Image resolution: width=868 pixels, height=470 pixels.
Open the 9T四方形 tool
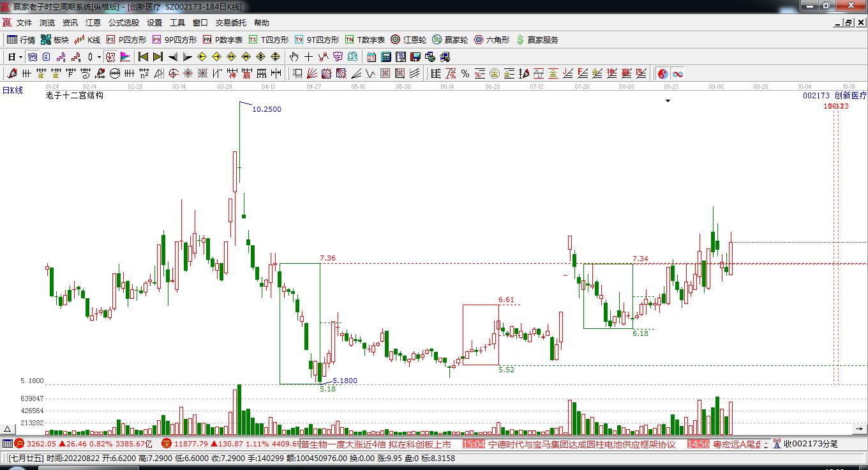pyautogui.click(x=317, y=40)
